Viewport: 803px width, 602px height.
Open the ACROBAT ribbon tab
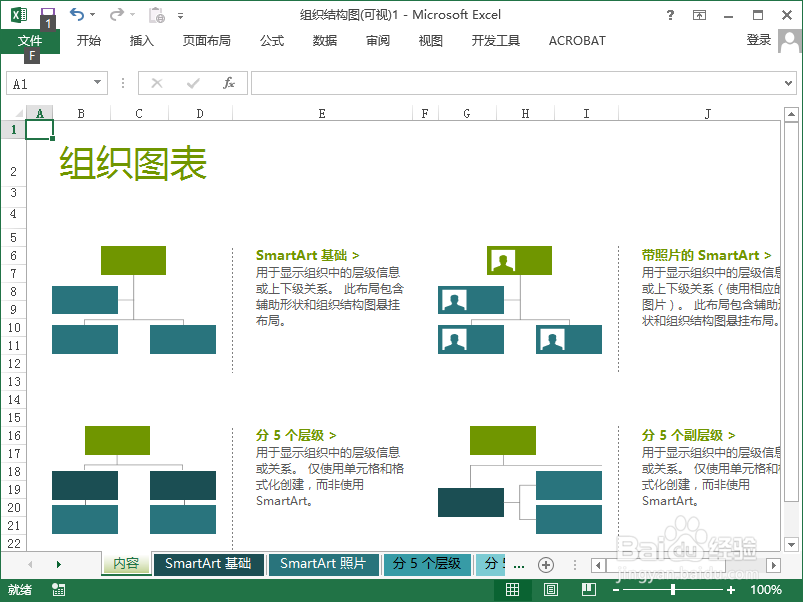[x=577, y=40]
